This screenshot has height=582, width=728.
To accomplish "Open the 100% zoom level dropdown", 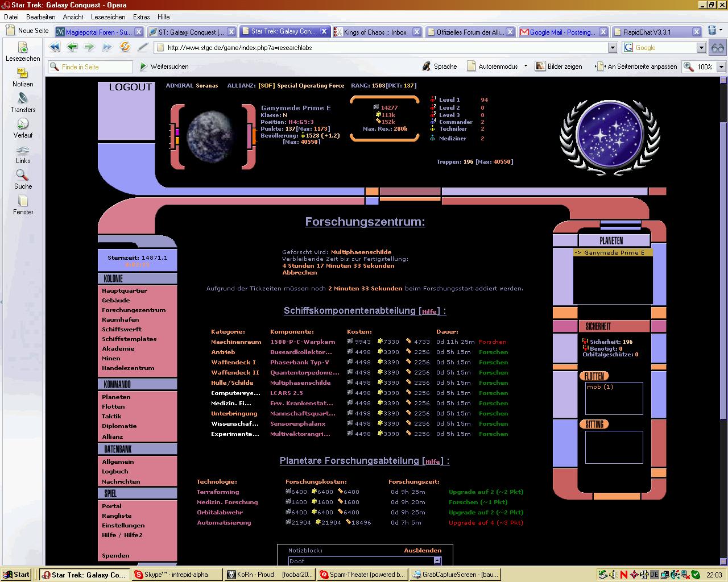I will coord(721,66).
